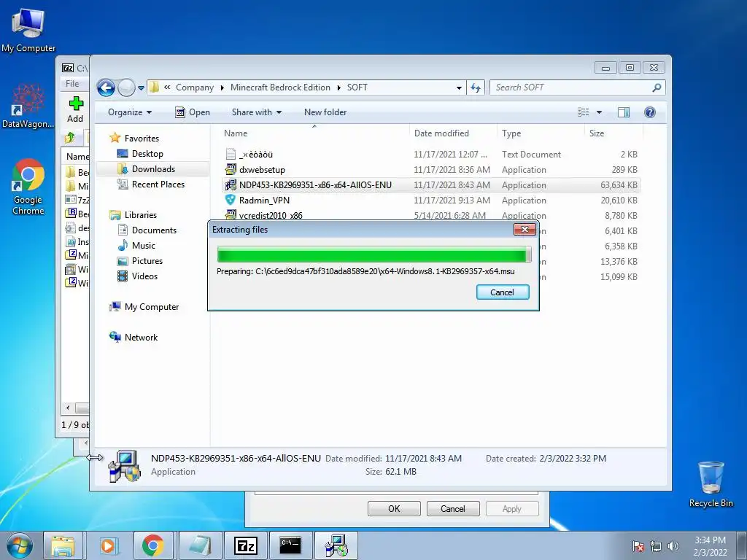The height and width of the screenshot is (560, 747).
Task: Open Explorer help icon
Action: coord(650,112)
